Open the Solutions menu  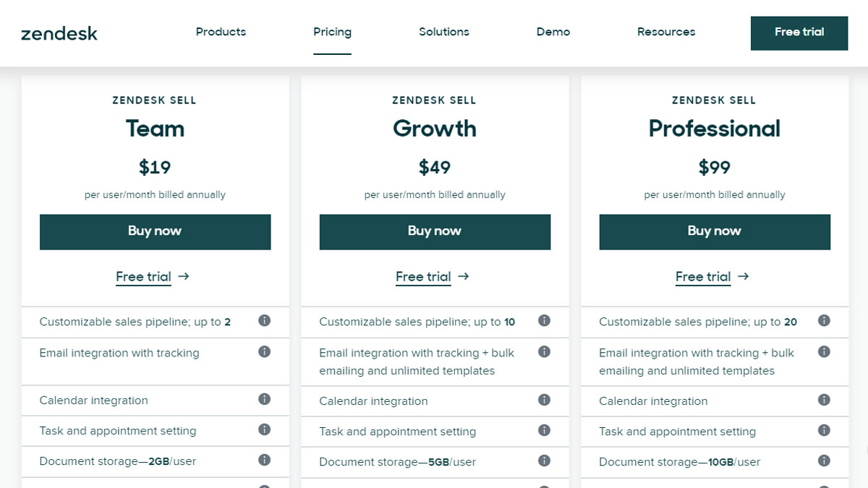[444, 32]
